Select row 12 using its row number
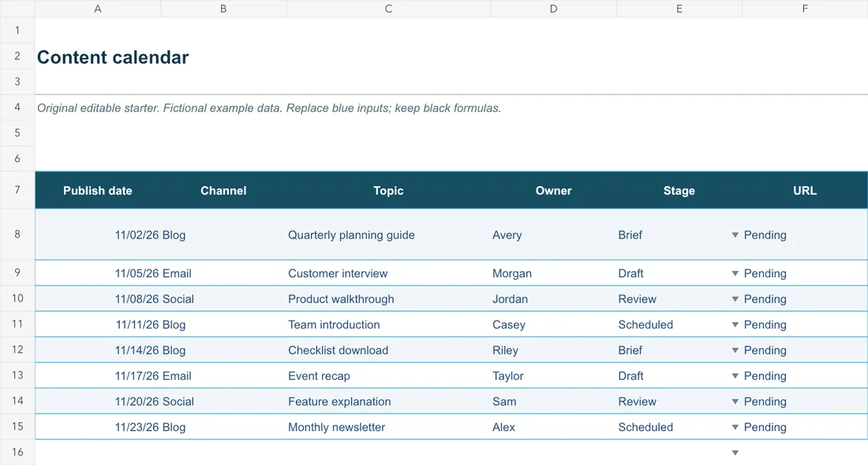The image size is (868, 465). [x=17, y=350]
